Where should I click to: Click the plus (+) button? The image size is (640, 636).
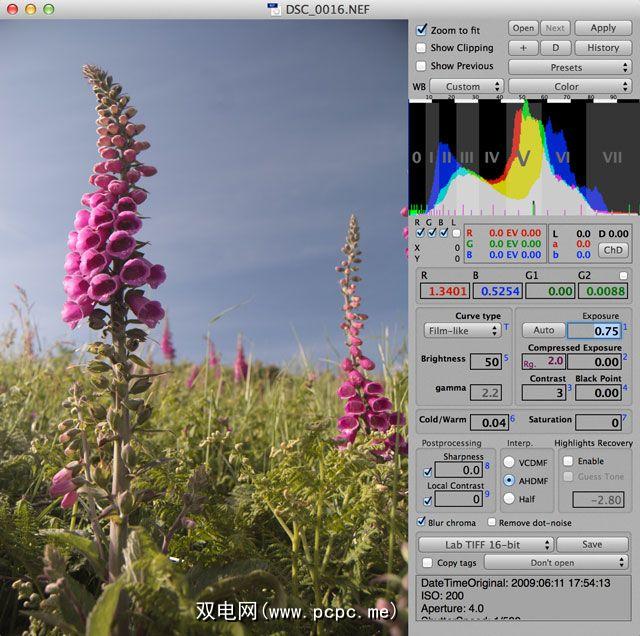point(523,47)
